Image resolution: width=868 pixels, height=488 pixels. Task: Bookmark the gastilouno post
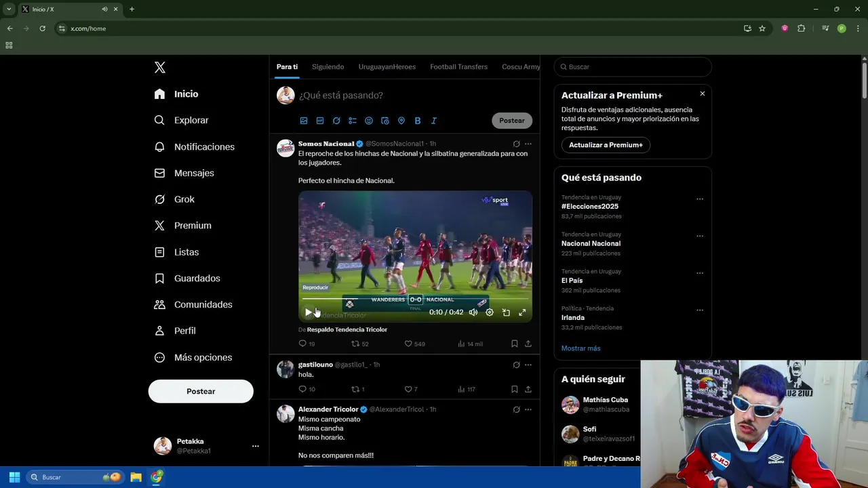[515, 389]
